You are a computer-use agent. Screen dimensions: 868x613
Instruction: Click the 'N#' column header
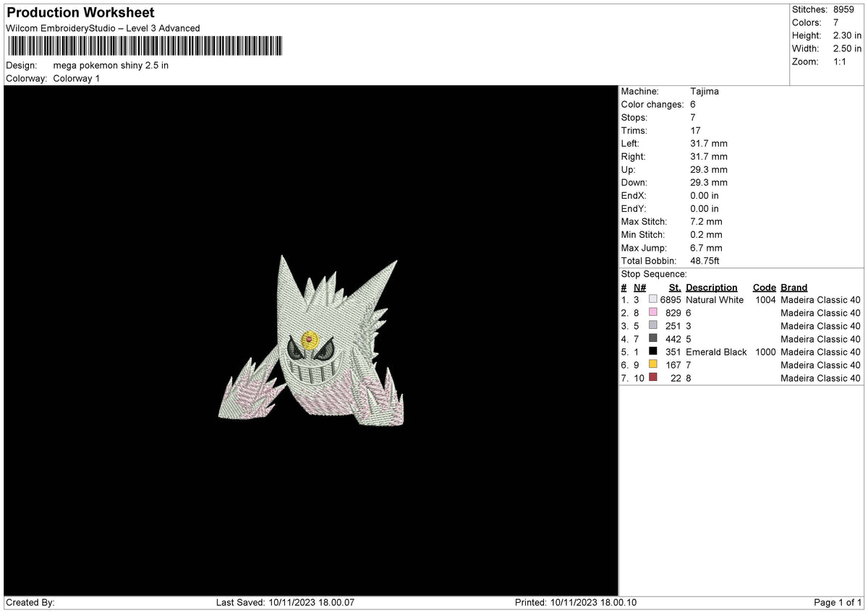click(x=639, y=287)
